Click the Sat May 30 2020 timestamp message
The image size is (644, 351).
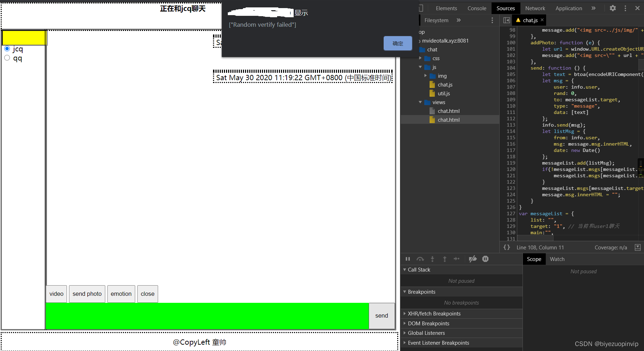tap(303, 77)
